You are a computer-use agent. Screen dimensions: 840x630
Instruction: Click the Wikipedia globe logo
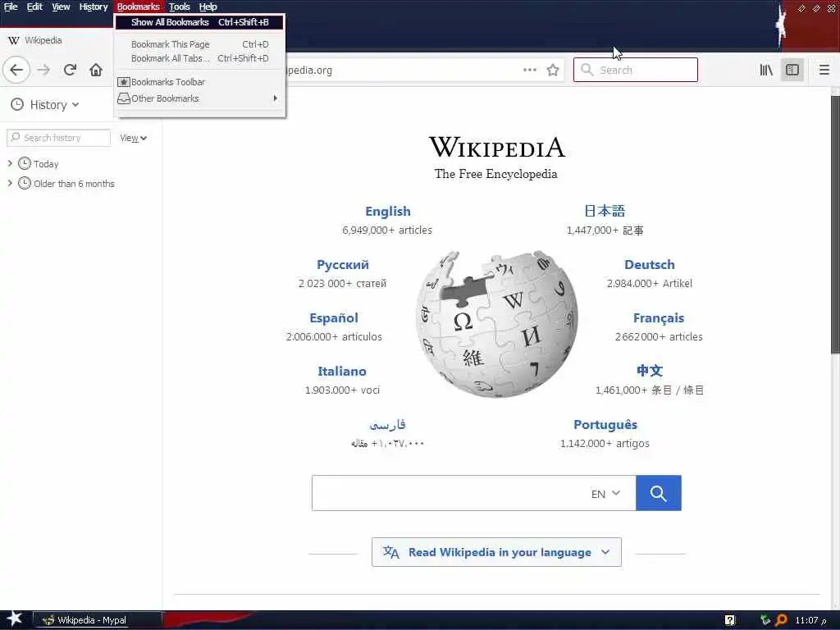(496, 324)
